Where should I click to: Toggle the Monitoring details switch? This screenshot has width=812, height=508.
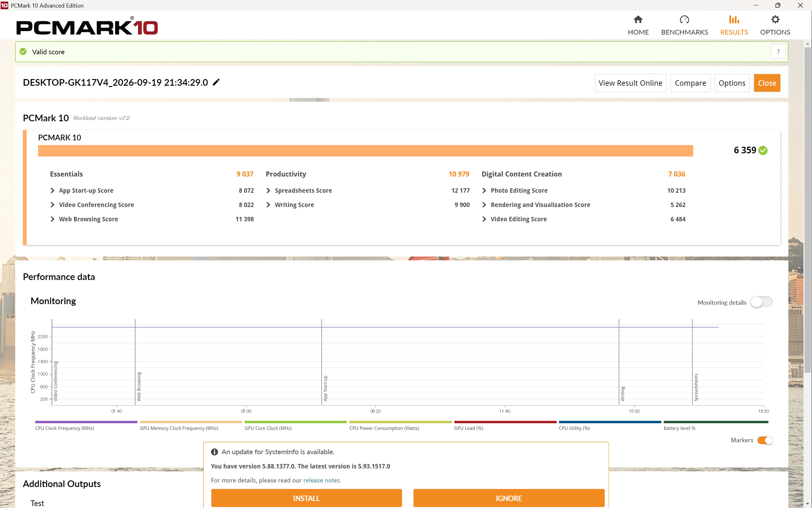(x=761, y=302)
